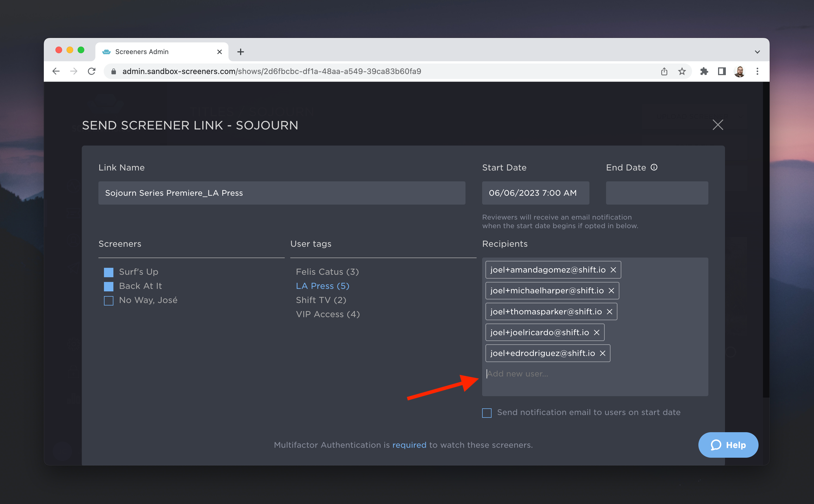
Task: Open the empty End Date field
Action: (657, 193)
